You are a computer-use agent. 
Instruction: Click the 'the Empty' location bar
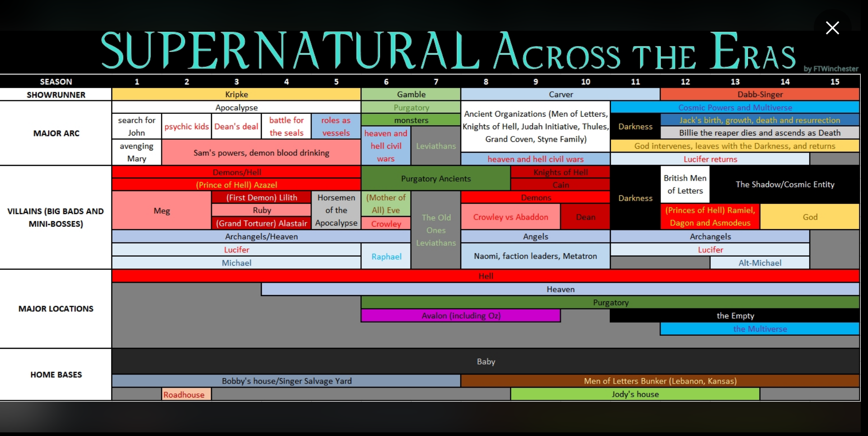point(735,315)
